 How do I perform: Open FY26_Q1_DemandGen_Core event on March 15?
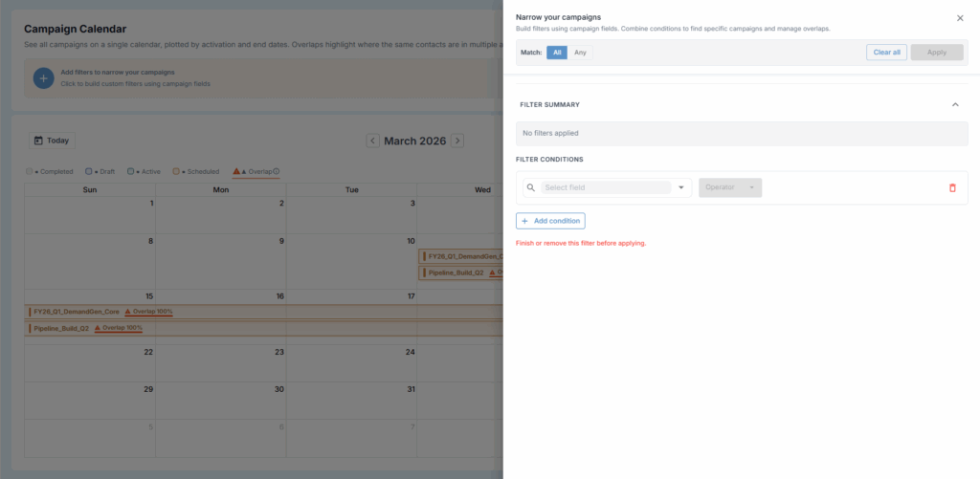pyautogui.click(x=77, y=312)
